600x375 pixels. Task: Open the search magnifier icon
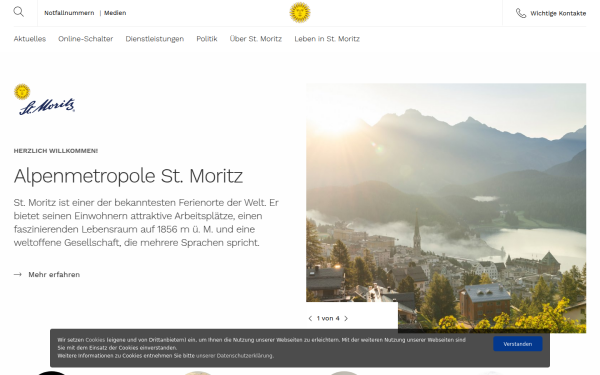pyautogui.click(x=18, y=12)
